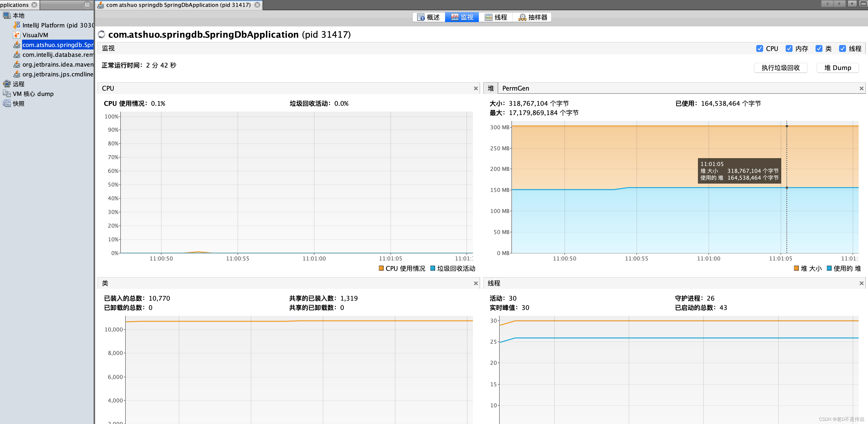Image resolution: width=868 pixels, height=424 pixels.
Task: Select the 远程 remote node
Action: (x=19, y=84)
